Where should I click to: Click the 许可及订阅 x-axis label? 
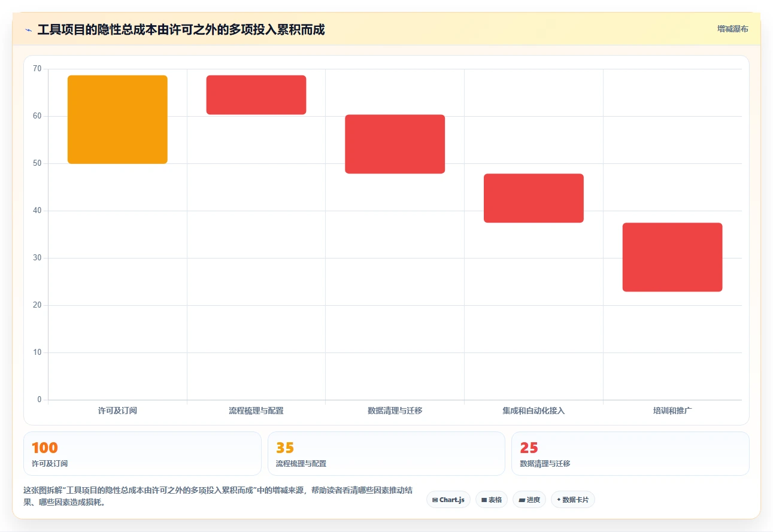117,411
